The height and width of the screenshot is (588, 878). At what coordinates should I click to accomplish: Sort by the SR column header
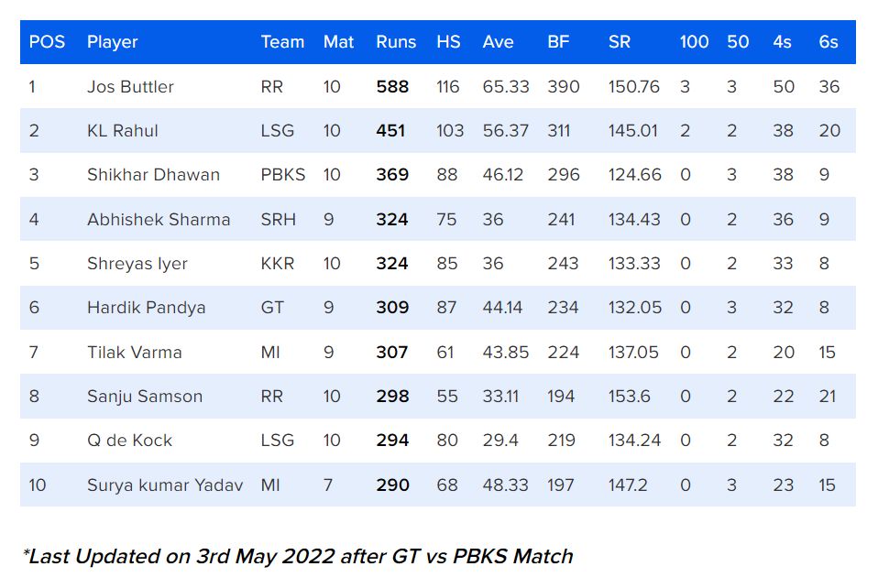tap(620, 42)
